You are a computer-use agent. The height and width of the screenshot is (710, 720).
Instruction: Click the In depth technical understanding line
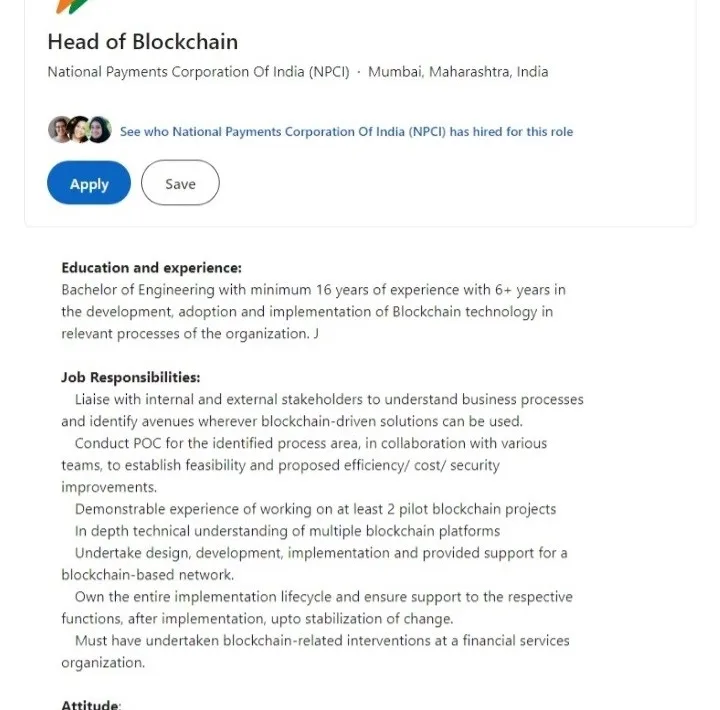287,531
